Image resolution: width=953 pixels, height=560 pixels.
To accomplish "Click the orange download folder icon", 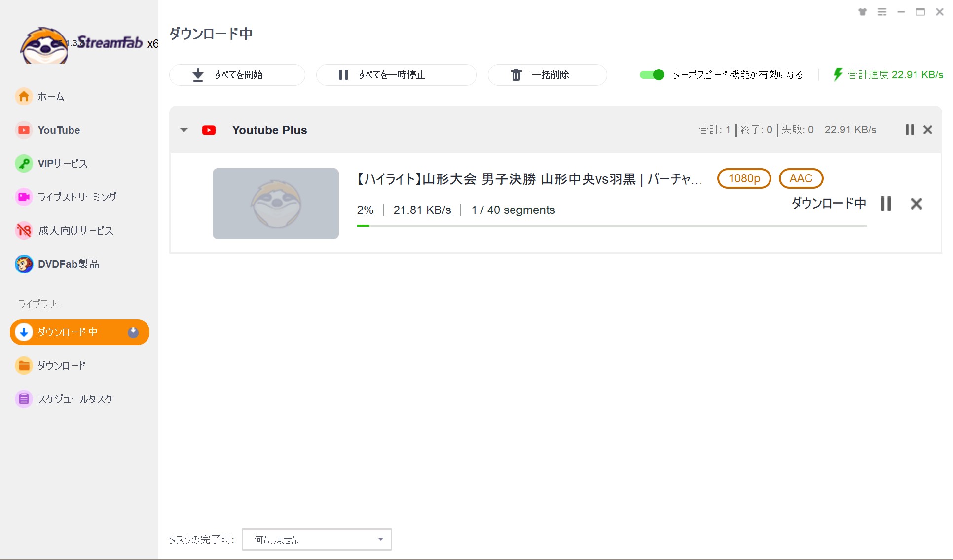I will click(24, 366).
